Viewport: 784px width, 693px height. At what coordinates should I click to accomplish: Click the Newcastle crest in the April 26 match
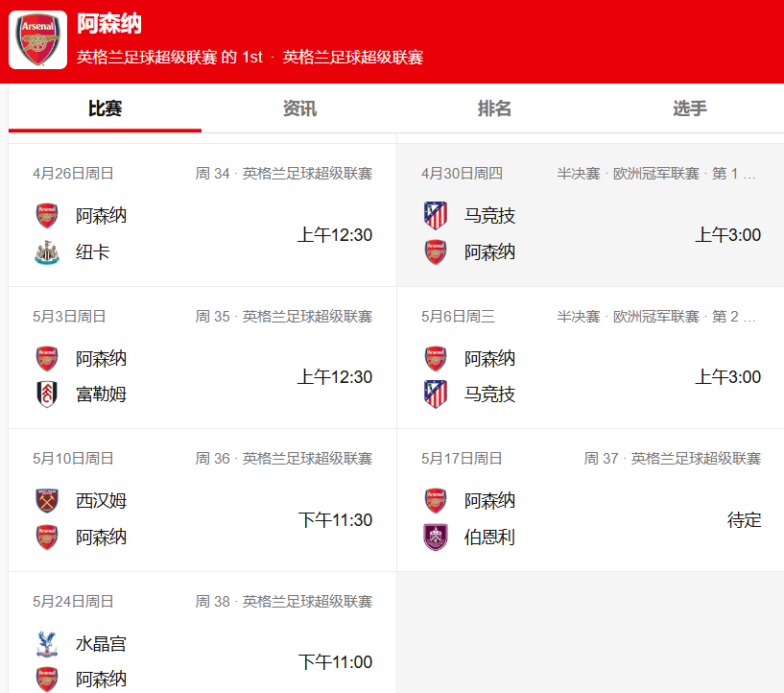click(46, 252)
